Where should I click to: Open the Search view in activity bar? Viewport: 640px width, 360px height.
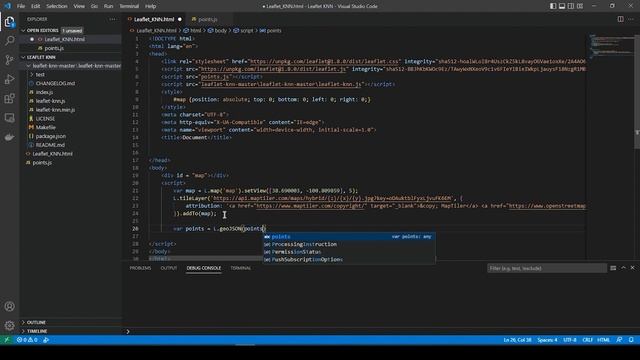click(x=9, y=40)
